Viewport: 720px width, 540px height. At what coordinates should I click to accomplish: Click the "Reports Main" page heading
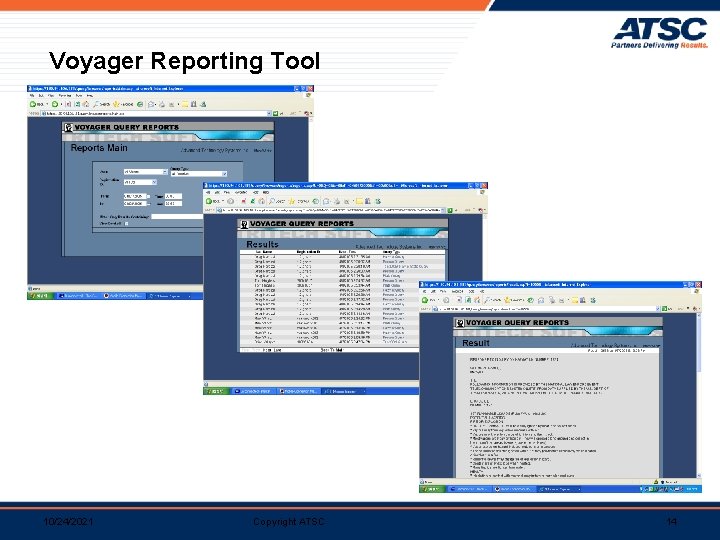tap(99, 148)
